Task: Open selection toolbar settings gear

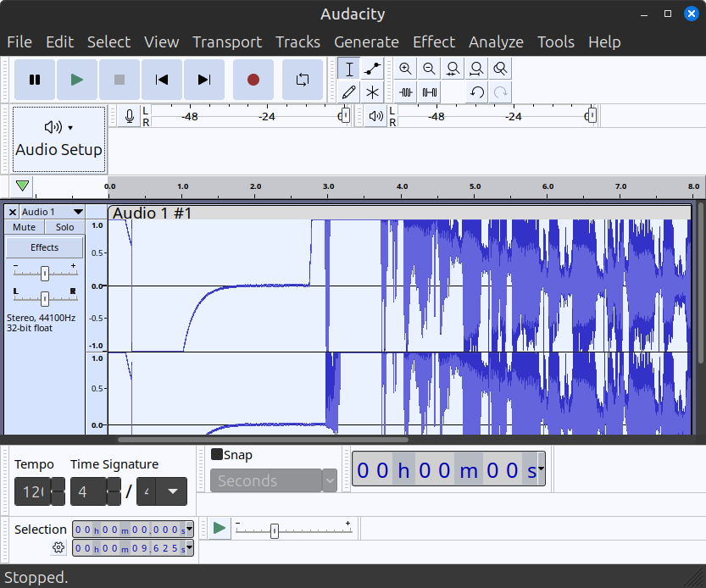Action: coord(58,548)
